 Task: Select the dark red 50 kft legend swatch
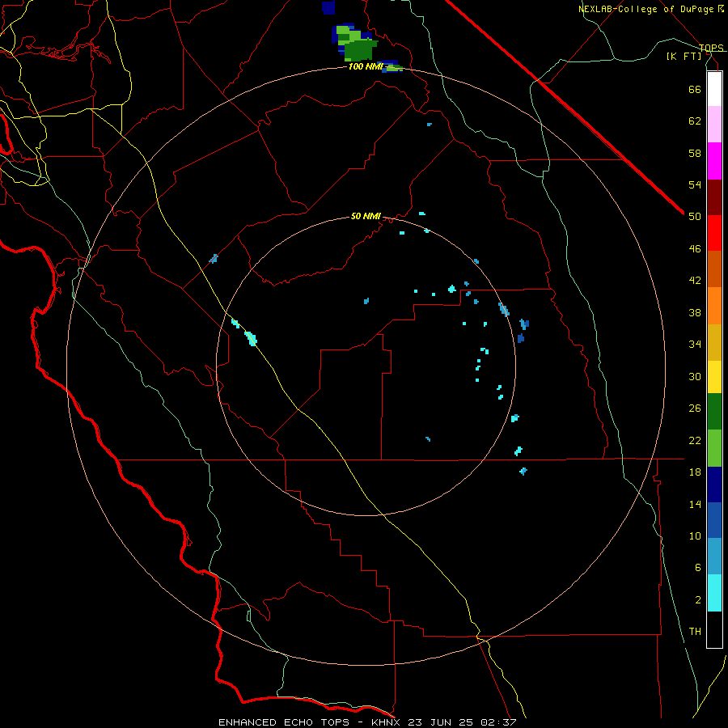click(x=714, y=197)
